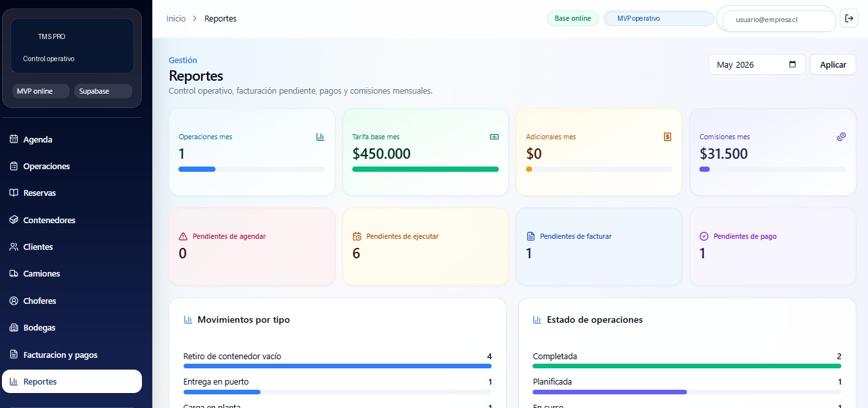The width and height of the screenshot is (868, 408).
Task: Click the warning triangle icon for Pendientes de agendar
Action: pyautogui.click(x=183, y=236)
